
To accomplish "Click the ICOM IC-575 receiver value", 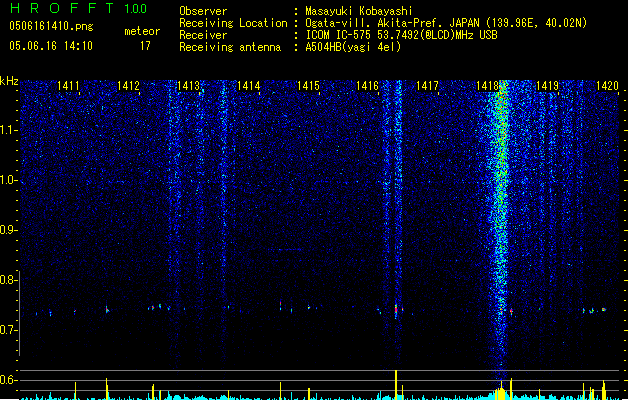I will (401, 35).
